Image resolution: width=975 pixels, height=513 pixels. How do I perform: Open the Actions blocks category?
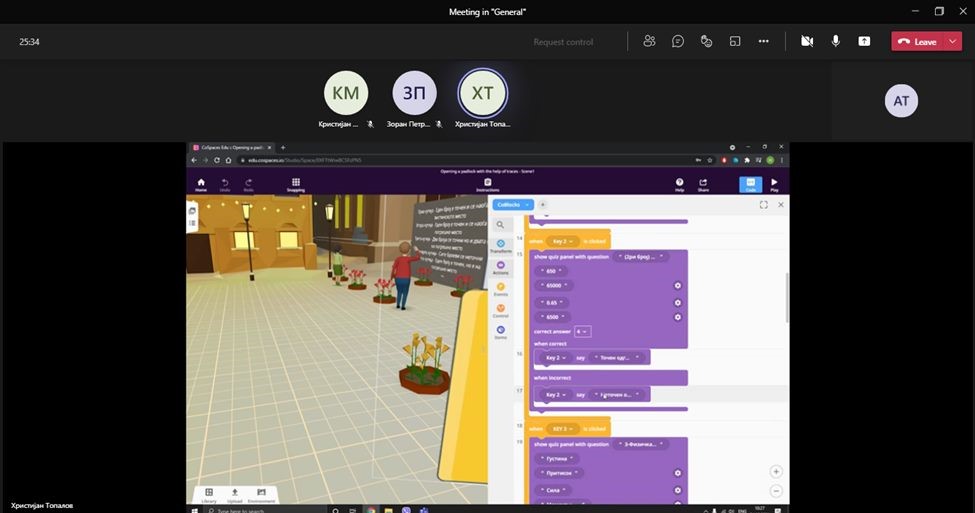[501, 268]
